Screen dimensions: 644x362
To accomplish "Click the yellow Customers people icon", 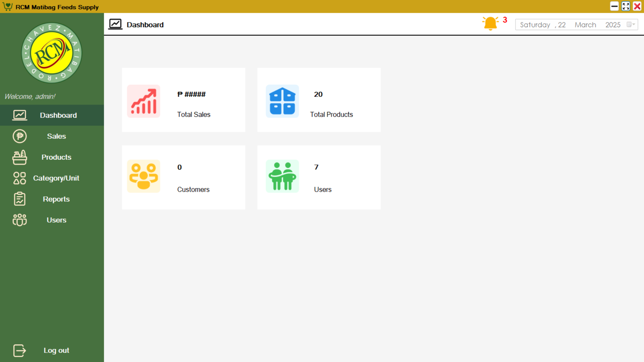I will tap(144, 176).
